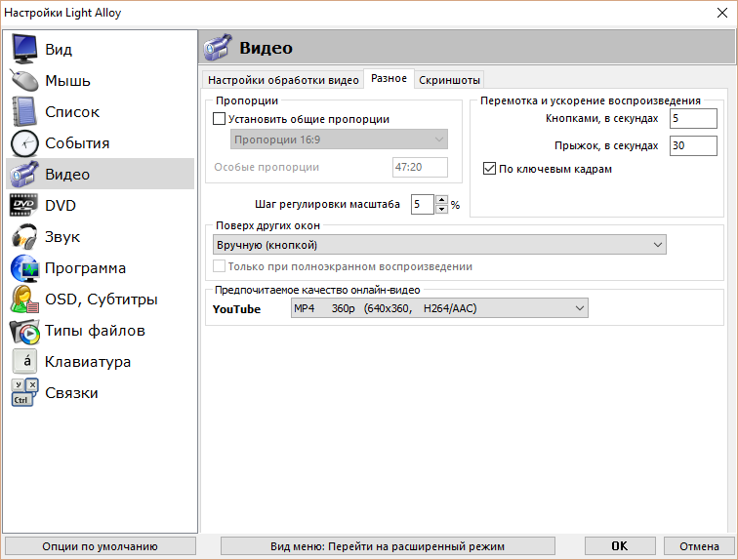Open the Пропорции 16:9 dropdown
738x560 pixels.
click(x=339, y=140)
